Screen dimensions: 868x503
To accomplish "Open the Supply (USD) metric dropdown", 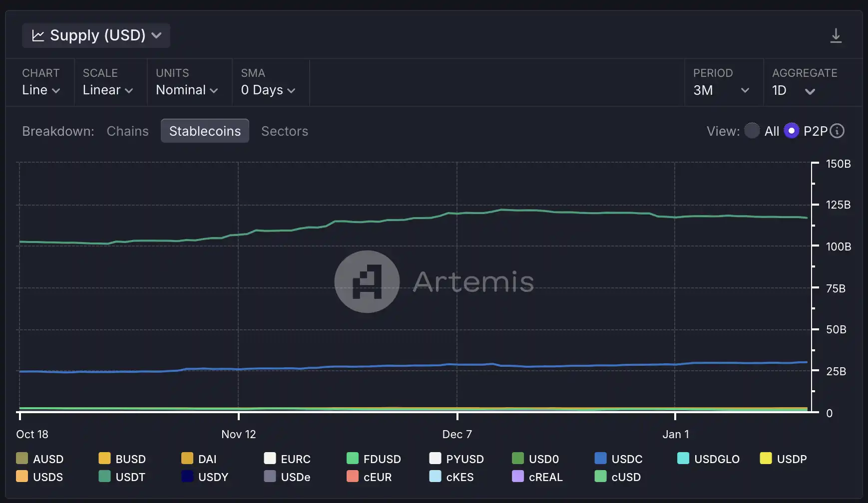I will 96,35.
